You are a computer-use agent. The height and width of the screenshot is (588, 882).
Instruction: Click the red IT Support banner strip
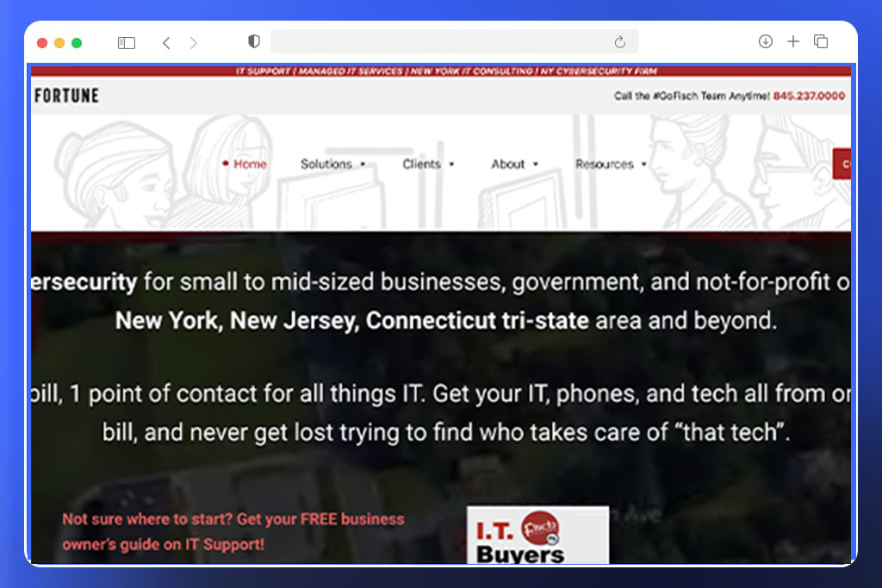coord(441,71)
